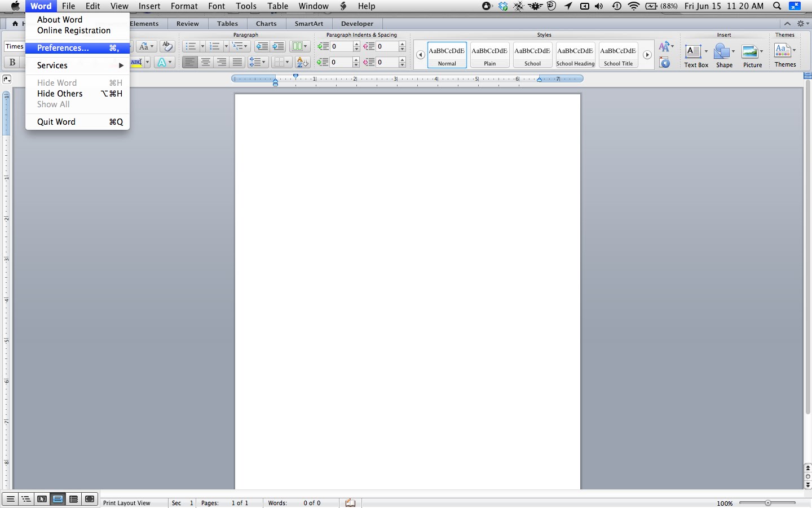Open the Charts ribbon tab
The width and height of the screenshot is (812, 508).
pyautogui.click(x=266, y=24)
